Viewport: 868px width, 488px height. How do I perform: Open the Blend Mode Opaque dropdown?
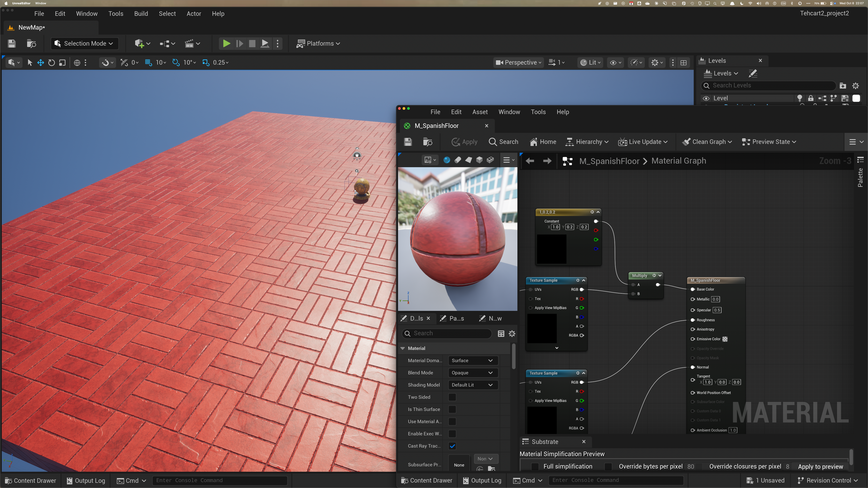[x=473, y=373]
